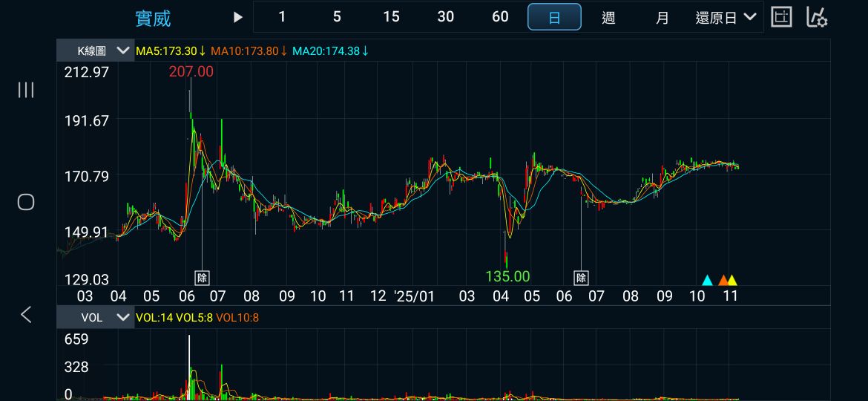
Task: Tap the Android home button
Action: [26, 202]
